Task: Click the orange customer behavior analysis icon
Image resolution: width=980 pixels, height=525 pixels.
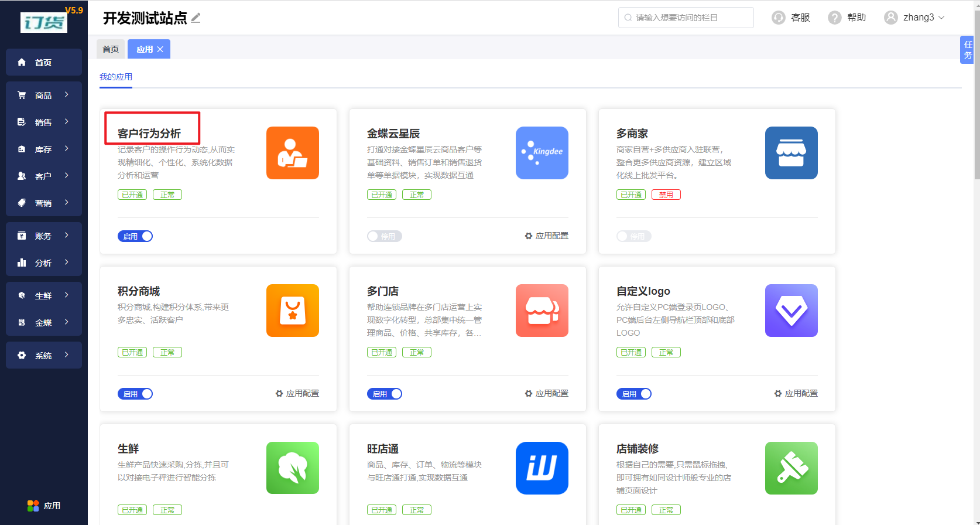Action: click(292, 153)
